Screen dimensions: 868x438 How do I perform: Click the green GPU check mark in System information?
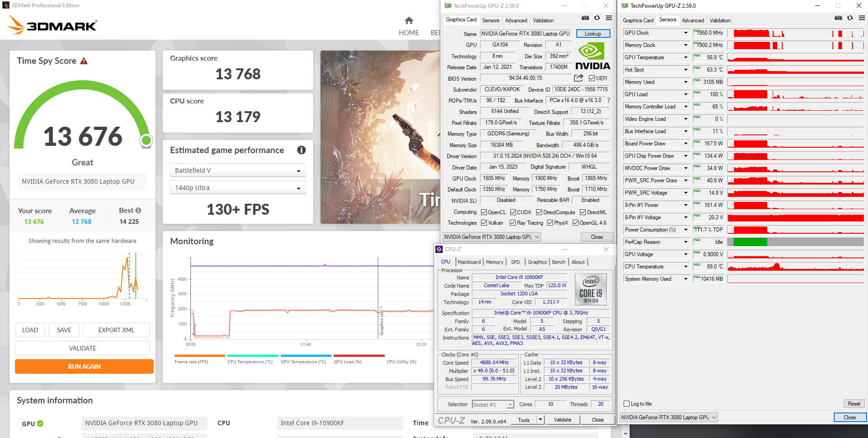40,423
